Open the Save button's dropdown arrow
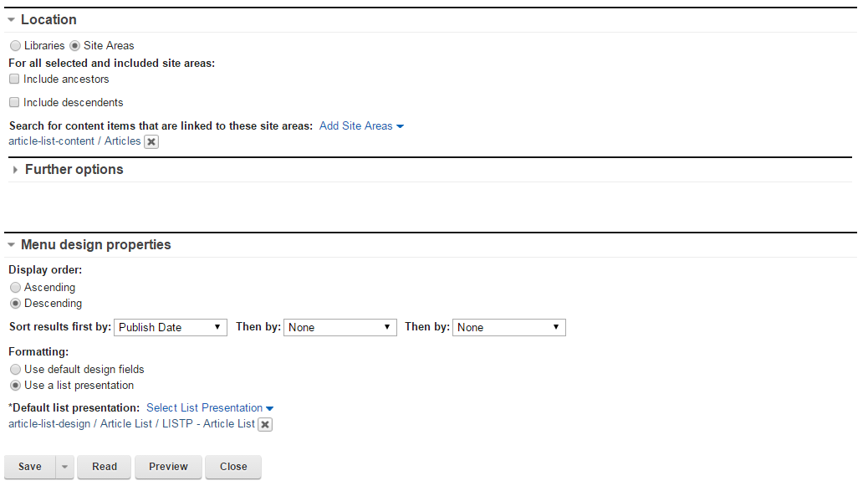This screenshot has width=868, height=481. point(65,467)
